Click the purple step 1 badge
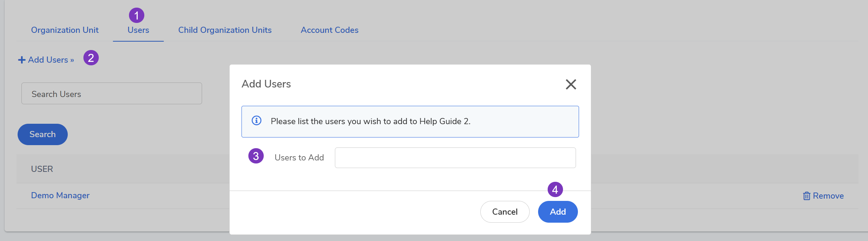This screenshot has width=868, height=241. pos(137,16)
